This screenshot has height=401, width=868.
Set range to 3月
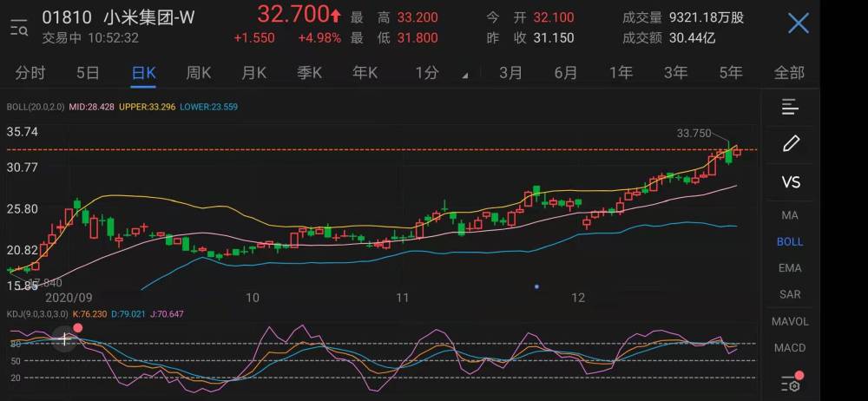click(x=510, y=73)
